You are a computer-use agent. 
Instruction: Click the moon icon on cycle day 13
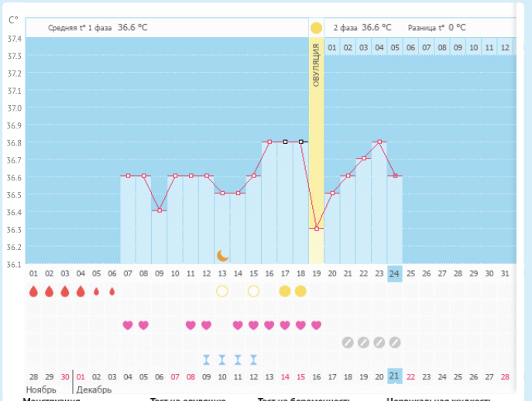[222, 255]
